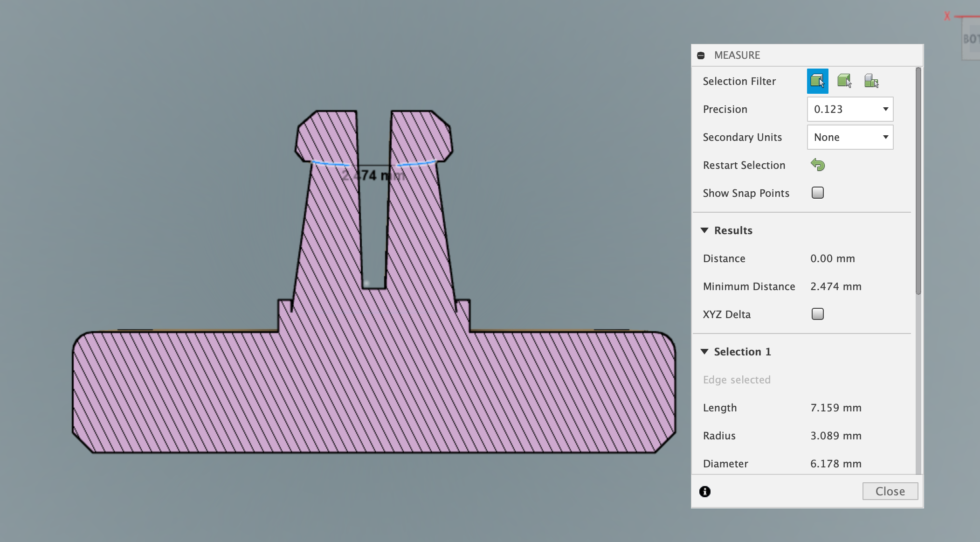
Task: Tick the XYZ Delta checkbox
Action: point(818,314)
